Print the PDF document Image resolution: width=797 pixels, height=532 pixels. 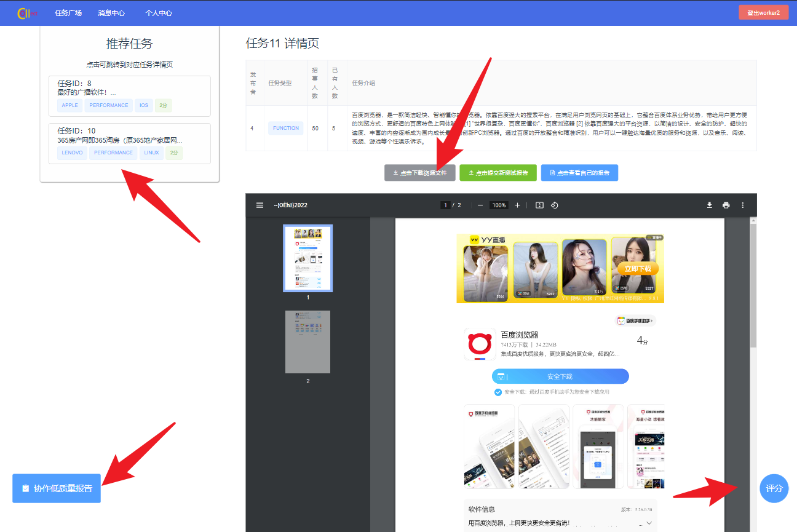pos(726,205)
